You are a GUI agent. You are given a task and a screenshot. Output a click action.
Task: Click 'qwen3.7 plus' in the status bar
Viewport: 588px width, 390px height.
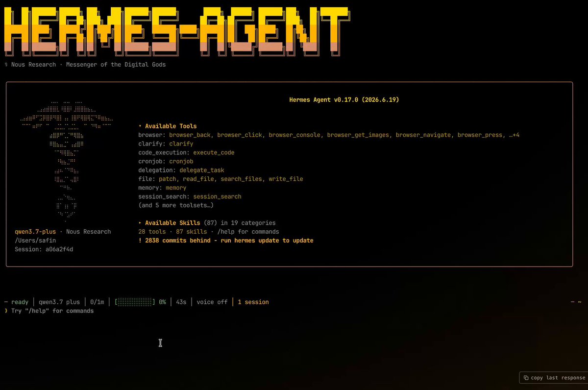pyautogui.click(x=59, y=302)
